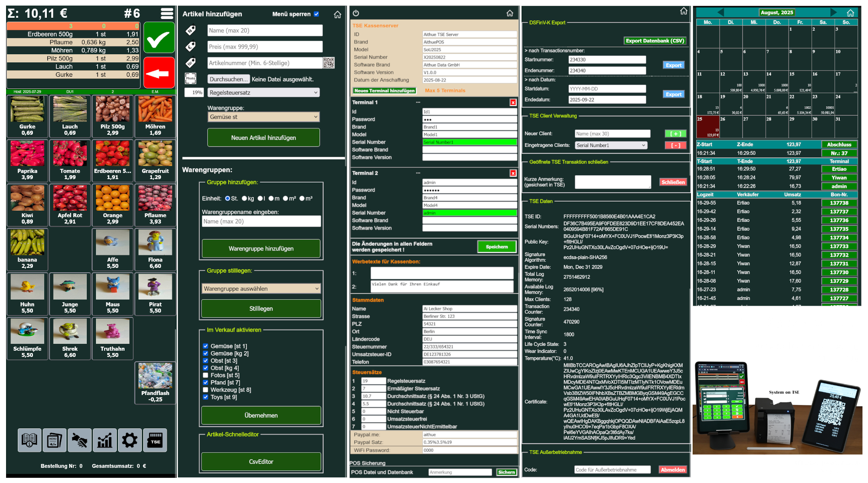Image resolution: width=868 pixels, height=483 pixels.
Task: Open the hamburger menu next to #6
Action: (x=167, y=13)
